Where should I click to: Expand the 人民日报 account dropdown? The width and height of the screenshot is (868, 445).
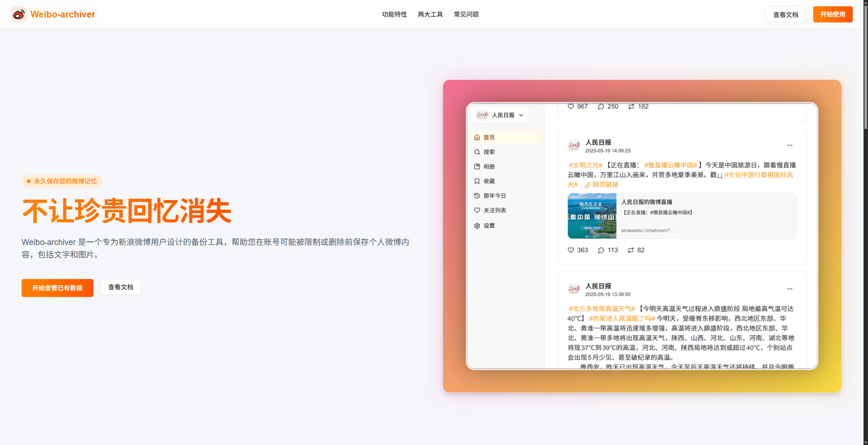point(521,115)
